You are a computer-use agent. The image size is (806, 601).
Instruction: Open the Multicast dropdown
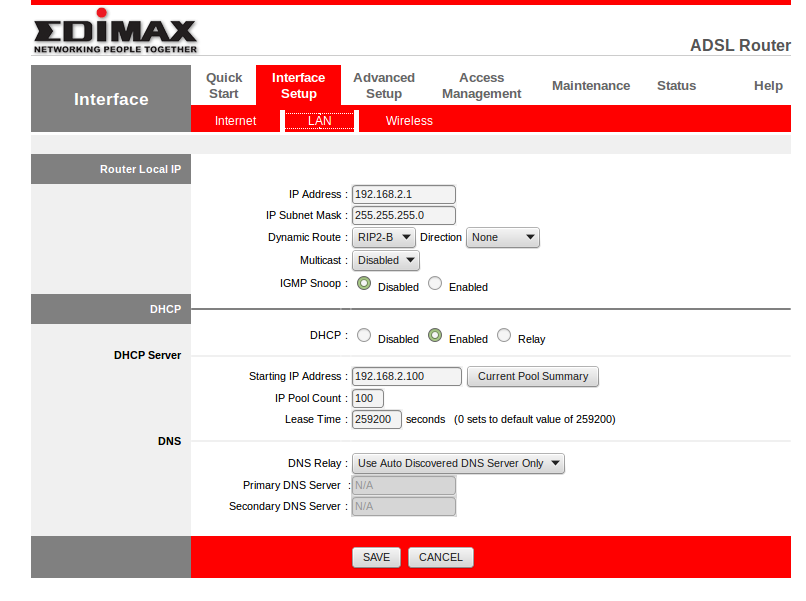[x=385, y=260]
